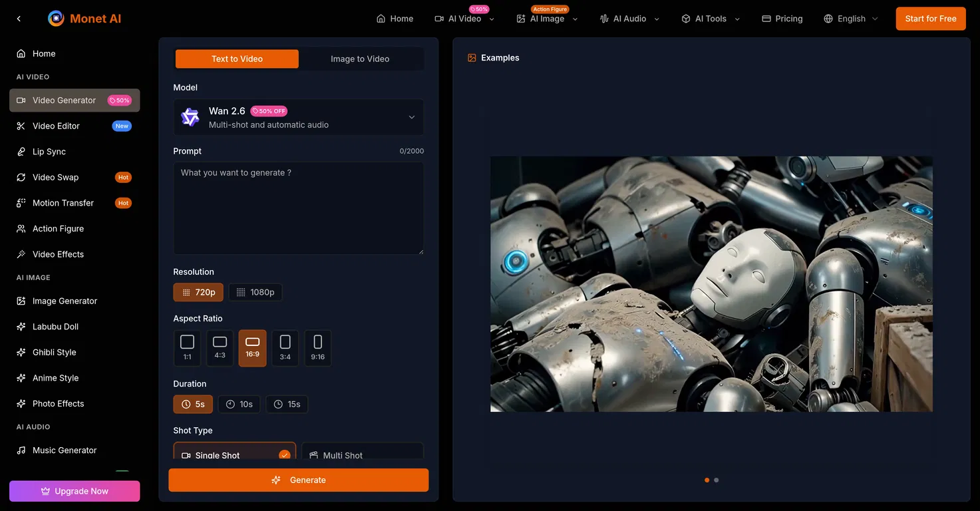The image size is (980, 511).
Task: Open Video Editor from the sidebar
Action: [56, 126]
